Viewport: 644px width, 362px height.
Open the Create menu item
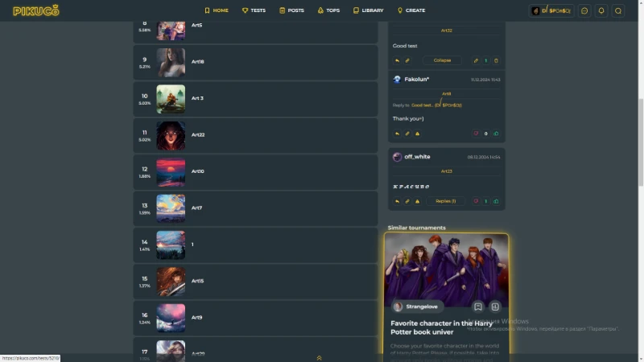coord(411,10)
